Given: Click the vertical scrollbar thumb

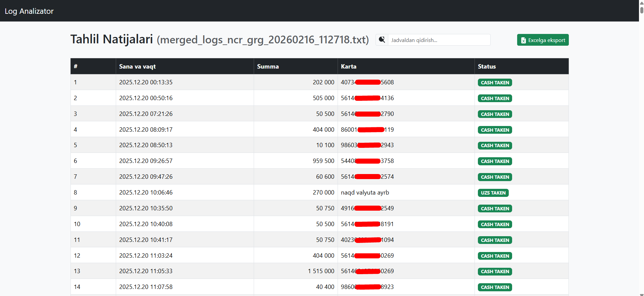Looking at the screenshot, I should [x=642, y=8].
